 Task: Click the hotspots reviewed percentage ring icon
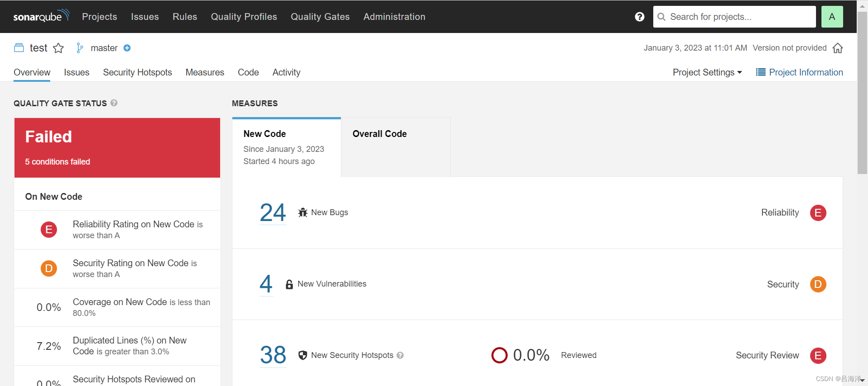[499, 355]
